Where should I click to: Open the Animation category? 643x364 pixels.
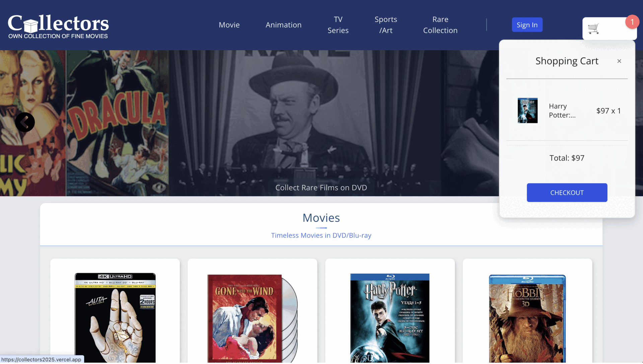tap(283, 25)
